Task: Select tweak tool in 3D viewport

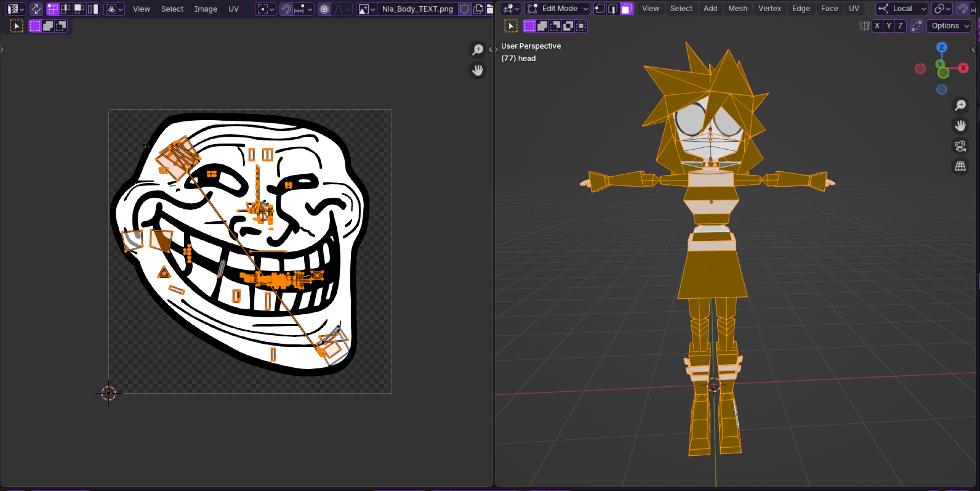Action: pos(511,26)
